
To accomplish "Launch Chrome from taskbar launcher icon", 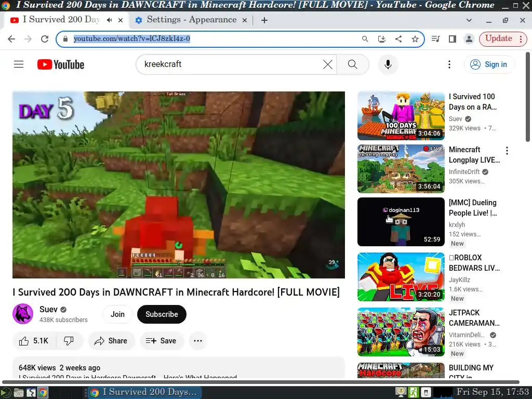I will point(43,393).
